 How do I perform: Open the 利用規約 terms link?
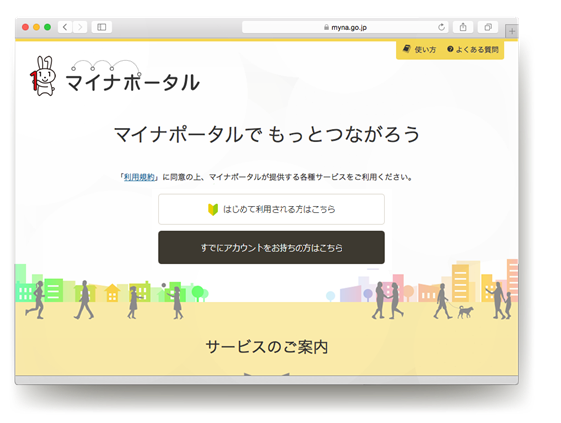(139, 177)
